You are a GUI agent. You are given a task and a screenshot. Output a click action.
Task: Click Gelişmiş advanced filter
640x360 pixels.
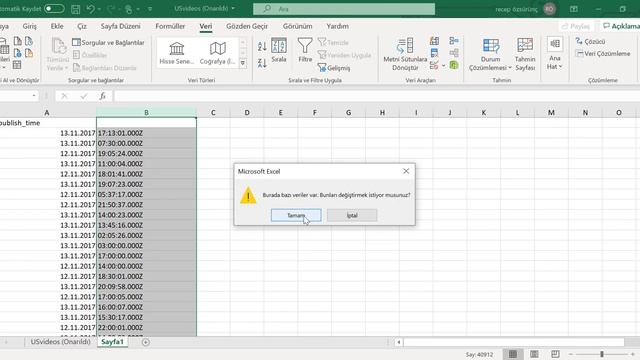[x=334, y=68]
